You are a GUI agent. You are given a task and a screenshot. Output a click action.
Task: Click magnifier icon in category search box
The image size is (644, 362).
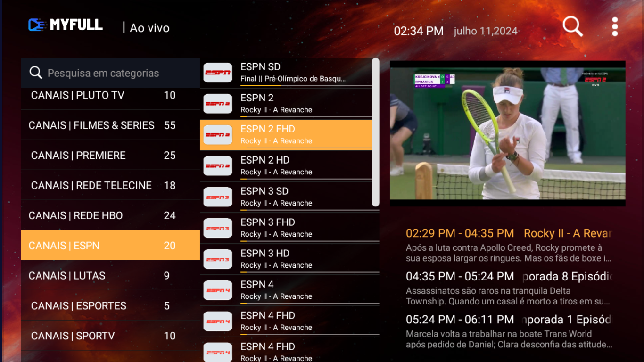pyautogui.click(x=36, y=73)
